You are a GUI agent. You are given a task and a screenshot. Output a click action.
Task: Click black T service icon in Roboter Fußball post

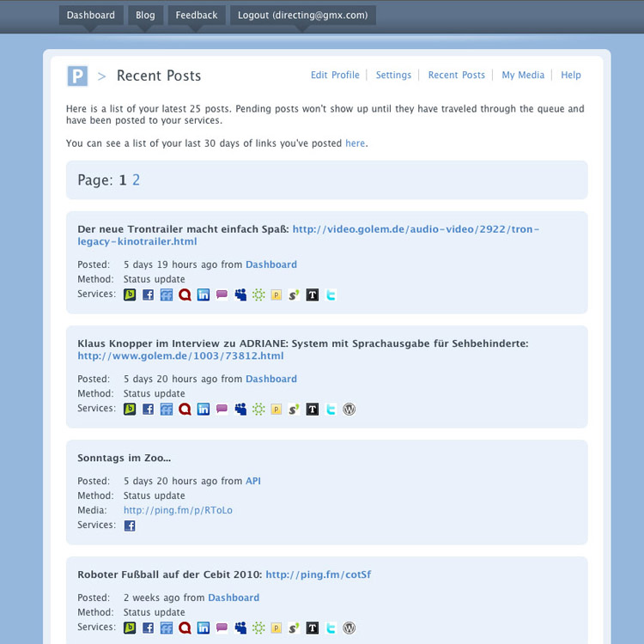coord(313,629)
